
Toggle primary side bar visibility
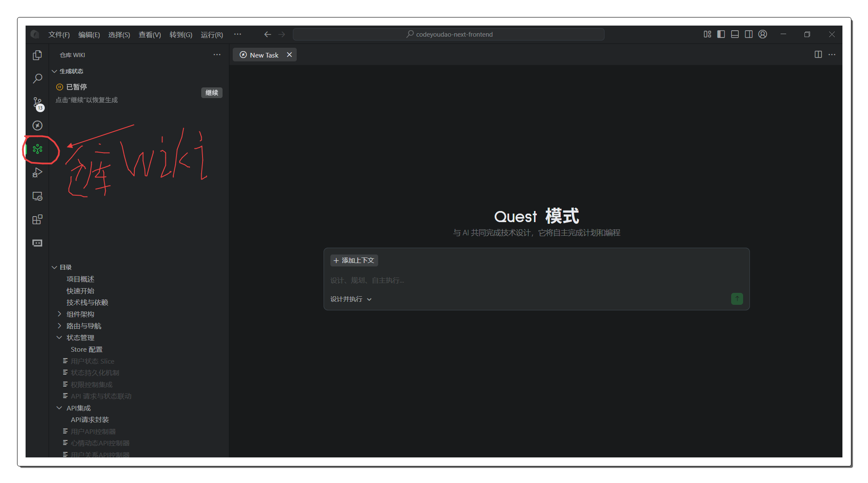[x=721, y=34]
